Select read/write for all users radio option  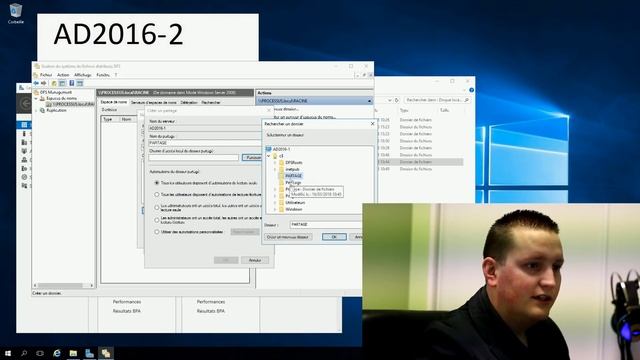point(157,195)
